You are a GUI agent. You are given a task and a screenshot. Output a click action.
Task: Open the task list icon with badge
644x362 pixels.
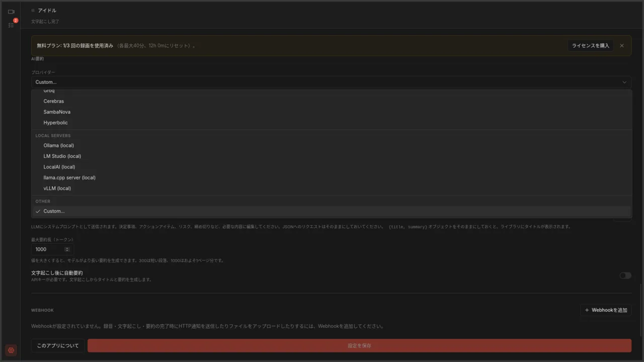(11, 24)
